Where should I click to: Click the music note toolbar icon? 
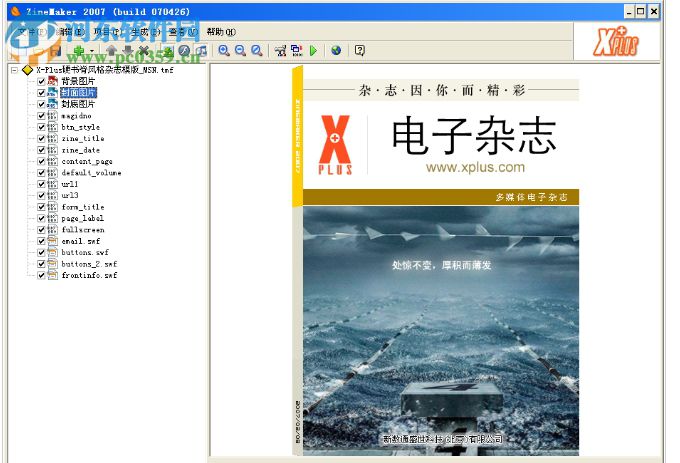coord(201,51)
